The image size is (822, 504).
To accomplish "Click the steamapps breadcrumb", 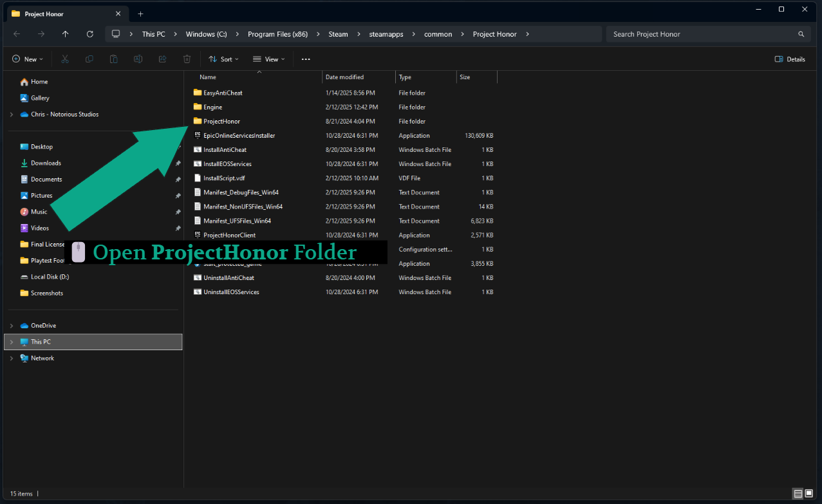I will (x=386, y=34).
